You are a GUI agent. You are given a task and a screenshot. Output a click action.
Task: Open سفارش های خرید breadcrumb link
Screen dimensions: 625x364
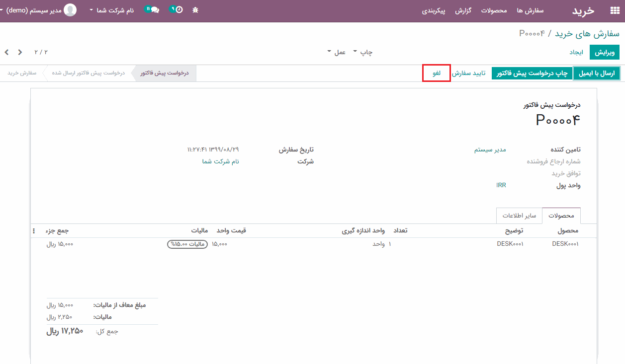coord(588,33)
